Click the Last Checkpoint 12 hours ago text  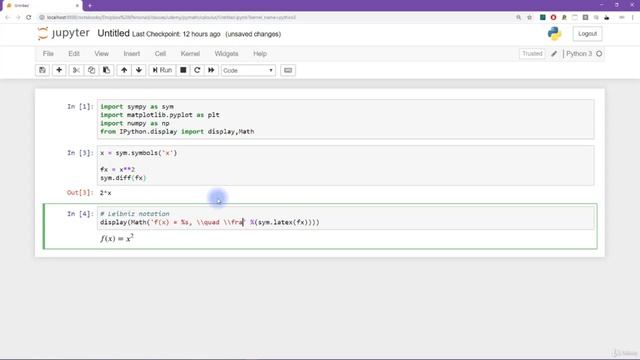pyautogui.click(x=176, y=34)
